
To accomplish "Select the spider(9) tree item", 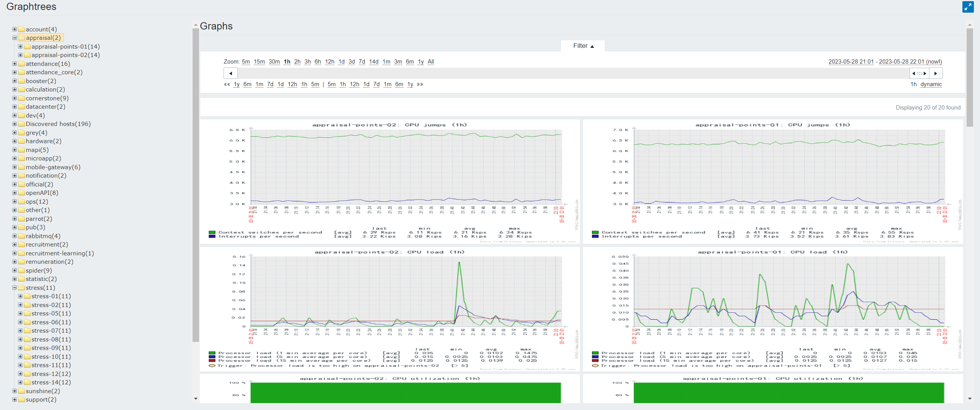I will 39,270.
